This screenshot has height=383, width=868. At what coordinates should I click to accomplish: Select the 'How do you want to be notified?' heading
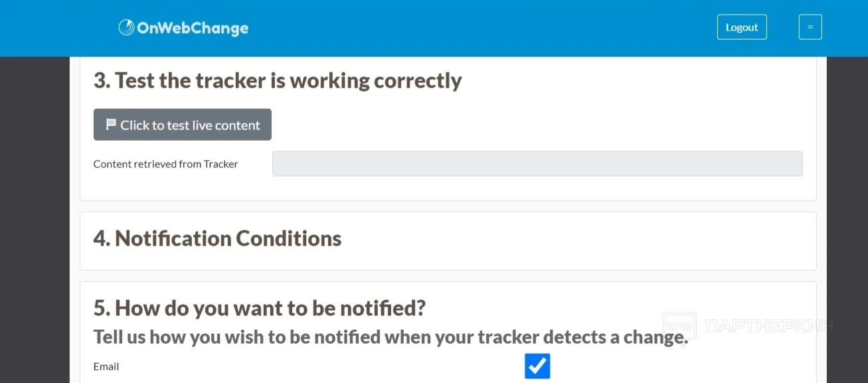[259, 308]
